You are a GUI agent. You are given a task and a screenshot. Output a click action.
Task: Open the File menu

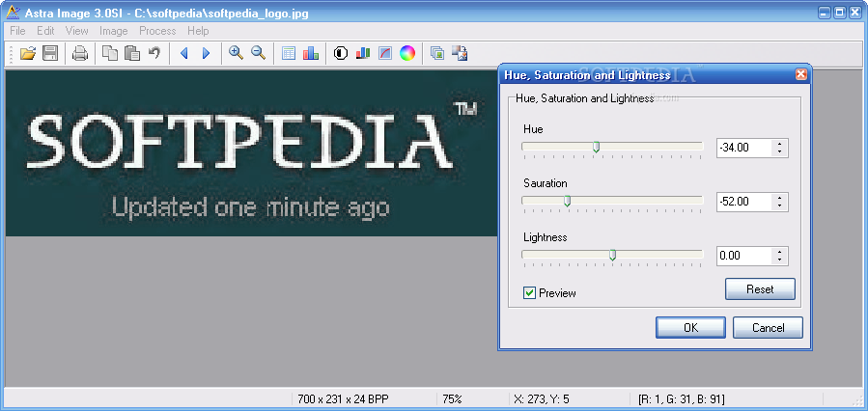click(x=17, y=31)
